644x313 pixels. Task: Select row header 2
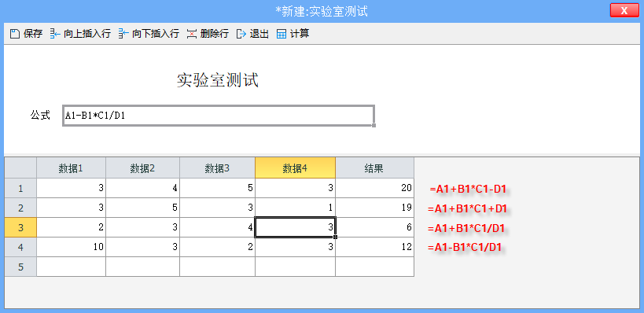[x=20, y=208]
